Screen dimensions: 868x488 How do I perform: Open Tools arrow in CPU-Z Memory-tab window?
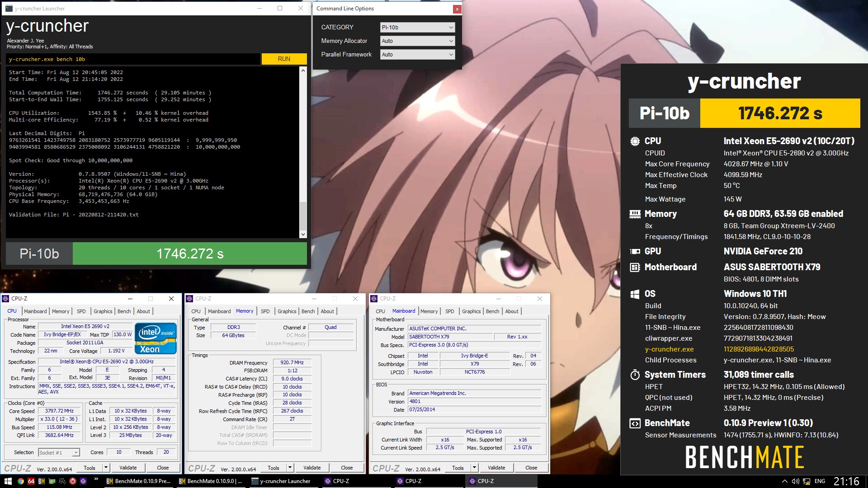point(290,468)
